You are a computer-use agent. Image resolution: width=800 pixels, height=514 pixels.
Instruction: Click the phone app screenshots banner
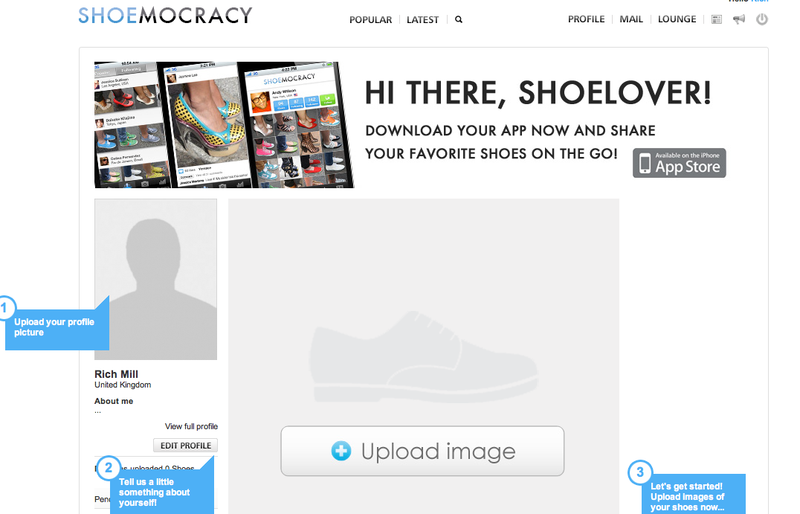pos(224,125)
